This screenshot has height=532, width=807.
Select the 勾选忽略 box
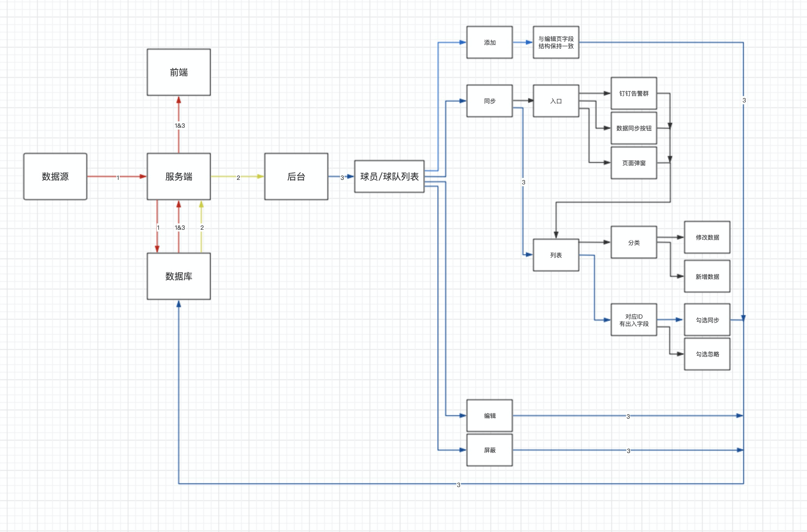click(707, 354)
